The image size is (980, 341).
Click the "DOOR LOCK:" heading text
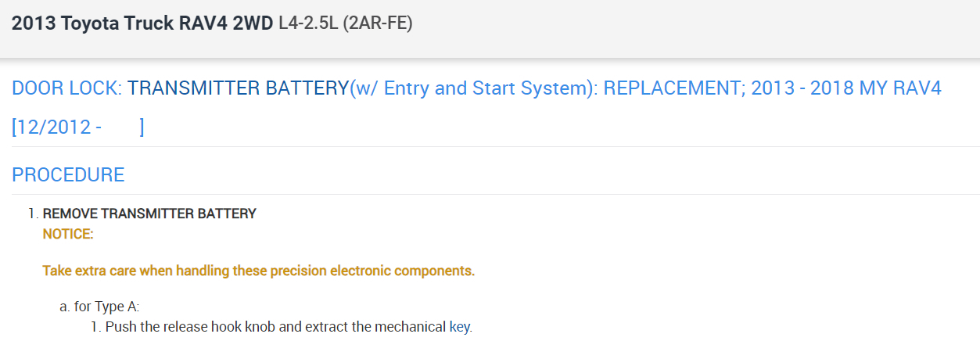pos(66,88)
